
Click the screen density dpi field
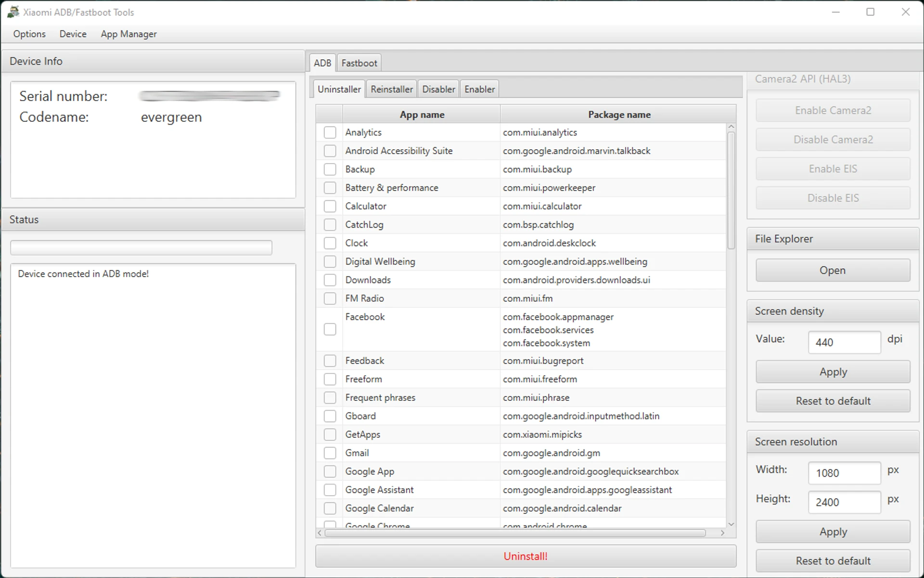(844, 342)
